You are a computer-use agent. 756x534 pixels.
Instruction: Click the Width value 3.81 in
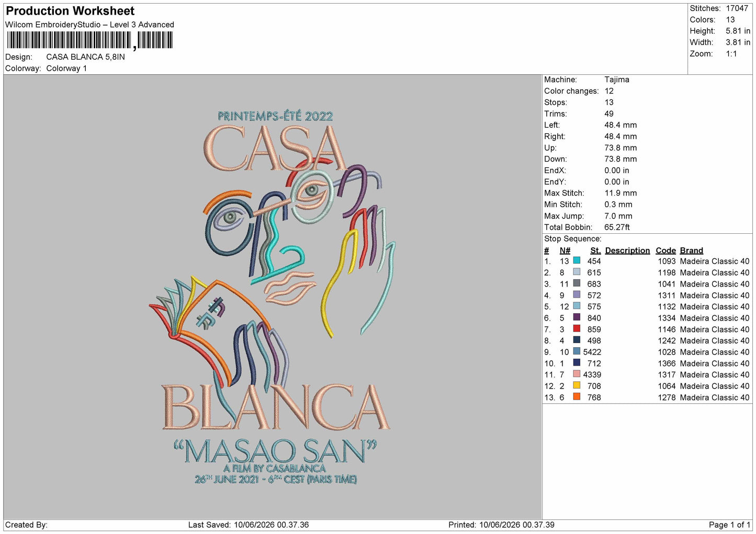tap(738, 42)
